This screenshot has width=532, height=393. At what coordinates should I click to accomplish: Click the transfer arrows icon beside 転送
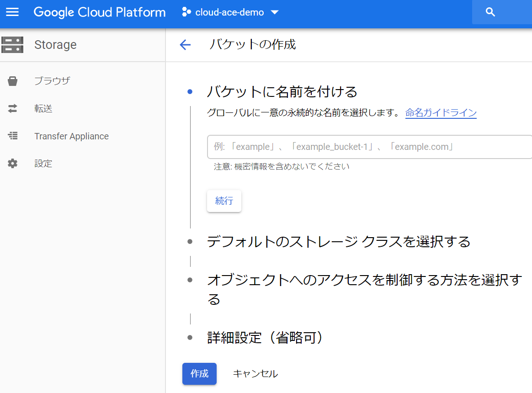12,109
